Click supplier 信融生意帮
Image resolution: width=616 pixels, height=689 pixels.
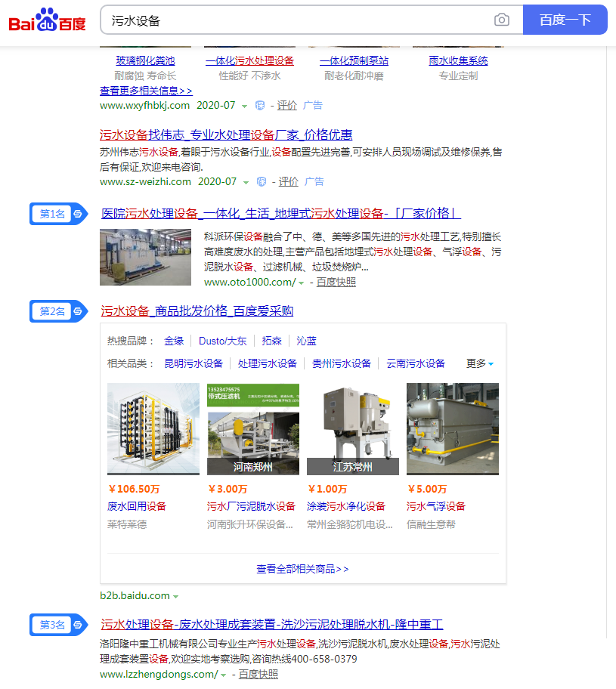point(432,524)
